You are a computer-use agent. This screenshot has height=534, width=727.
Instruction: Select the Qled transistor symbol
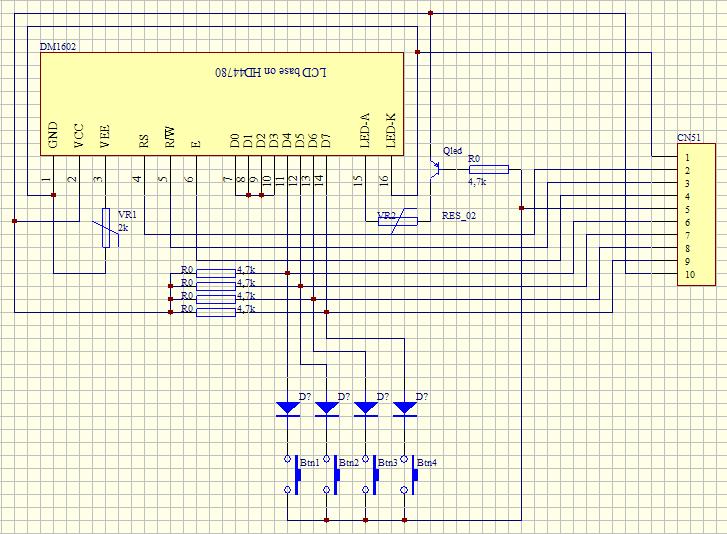[x=435, y=170]
